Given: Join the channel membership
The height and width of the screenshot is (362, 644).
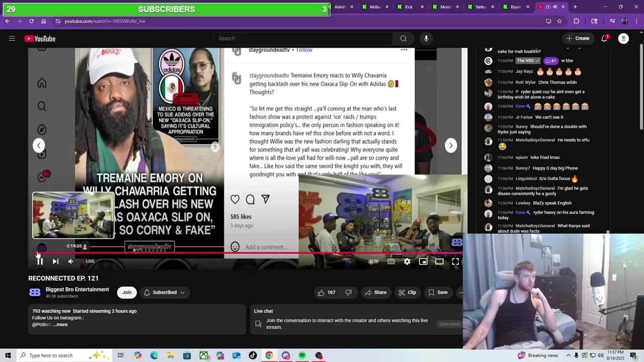Looking at the screenshot, I should (127, 293).
